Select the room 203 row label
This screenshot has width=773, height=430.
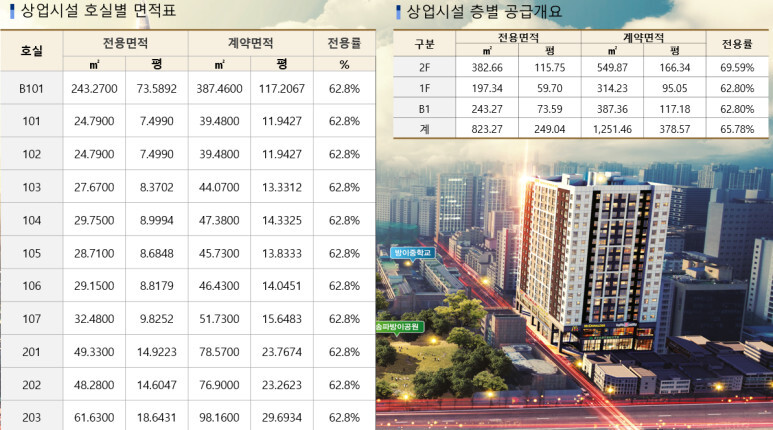tap(32, 418)
